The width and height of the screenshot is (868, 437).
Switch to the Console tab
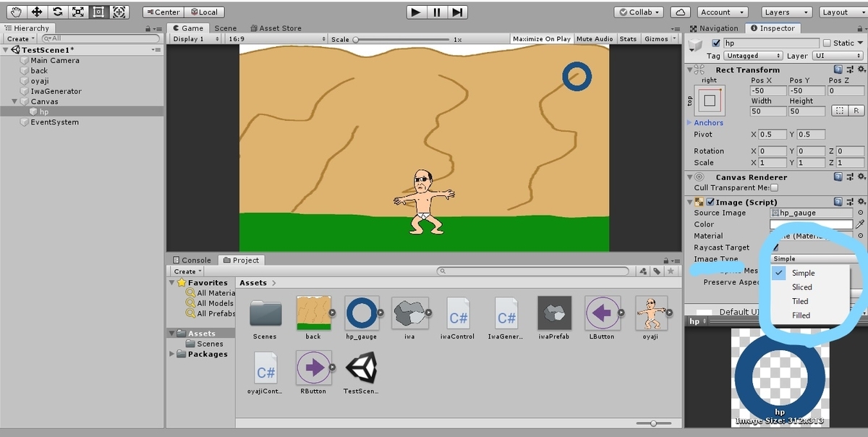coord(192,260)
